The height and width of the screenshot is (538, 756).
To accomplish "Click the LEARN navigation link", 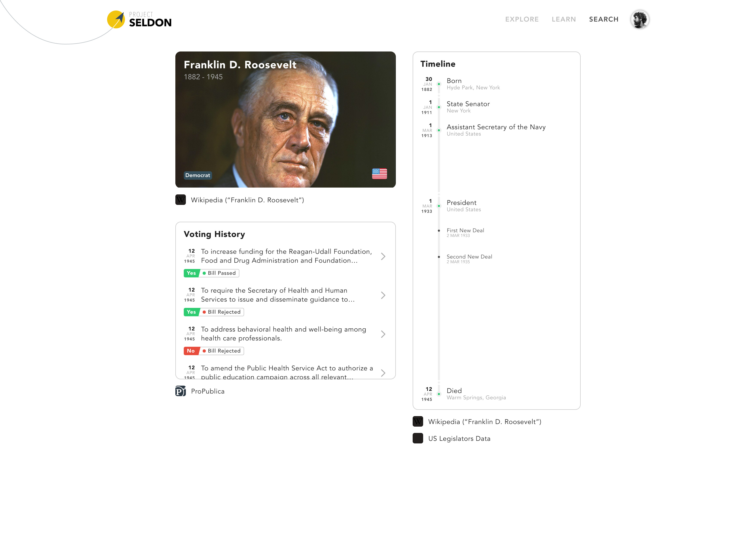I will point(563,19).
